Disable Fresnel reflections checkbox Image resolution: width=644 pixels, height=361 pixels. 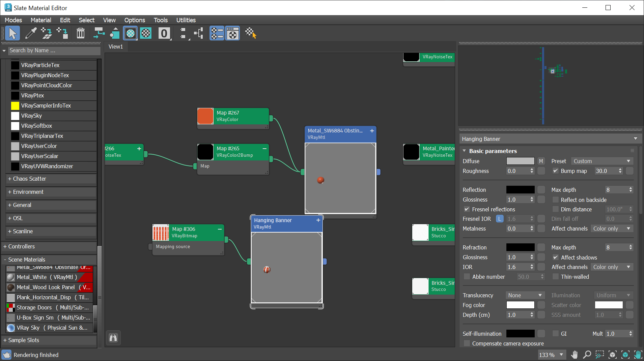(467, 209)
